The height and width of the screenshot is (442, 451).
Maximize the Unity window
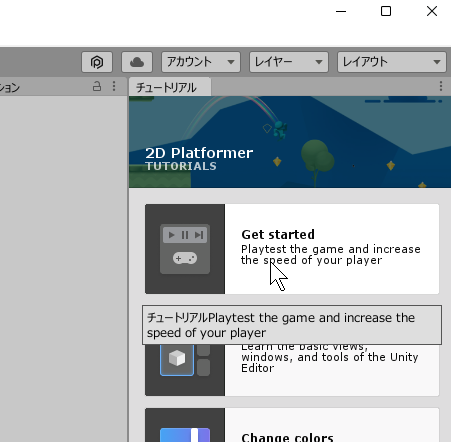click(x=386, y=11)
